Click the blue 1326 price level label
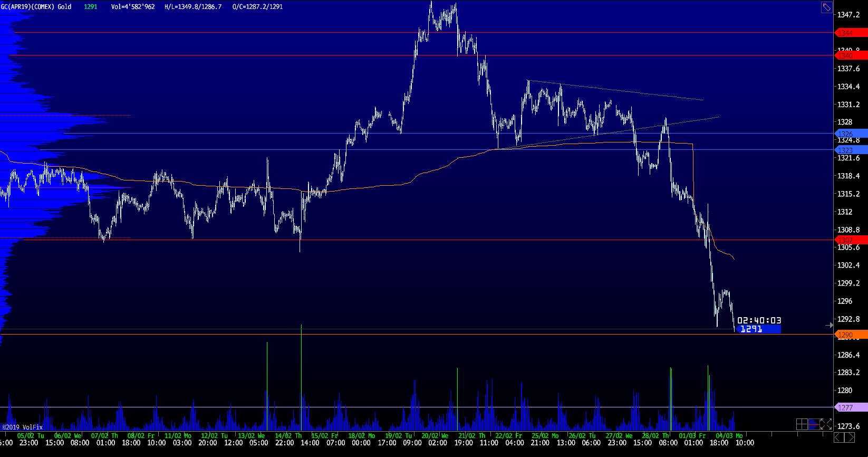 pyautogui.click(x=851, y=134)
